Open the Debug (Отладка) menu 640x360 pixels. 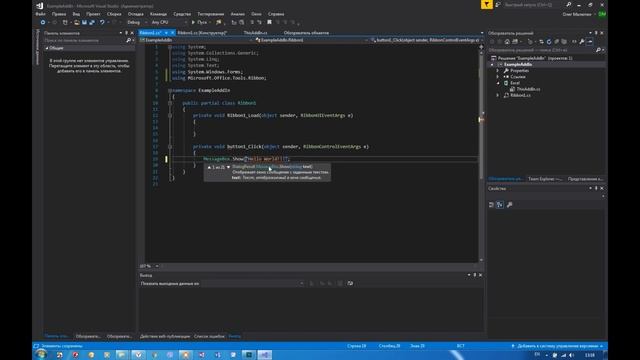coord(136,14)
